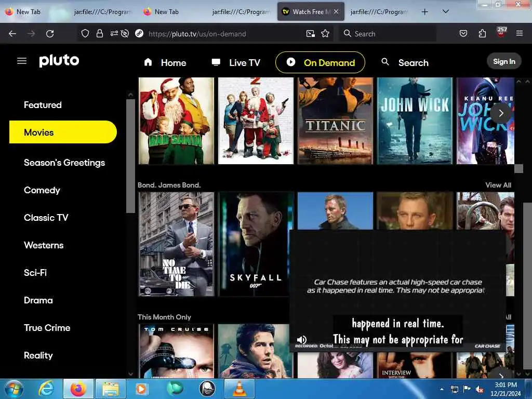Click the Action Center flag tray icon
Viewport: 532px width, 399px height.
pos(467,389)
